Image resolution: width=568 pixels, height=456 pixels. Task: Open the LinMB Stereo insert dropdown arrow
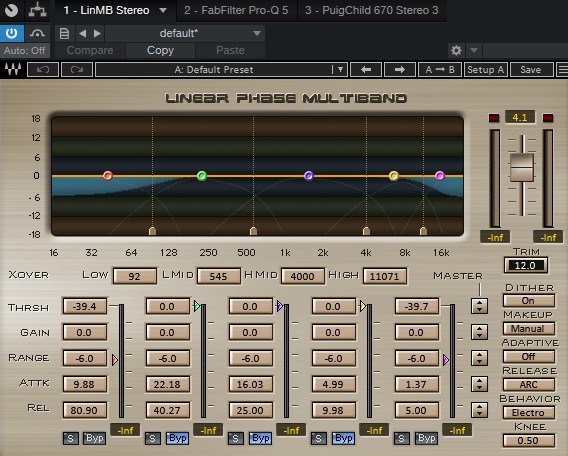[163, 10]
